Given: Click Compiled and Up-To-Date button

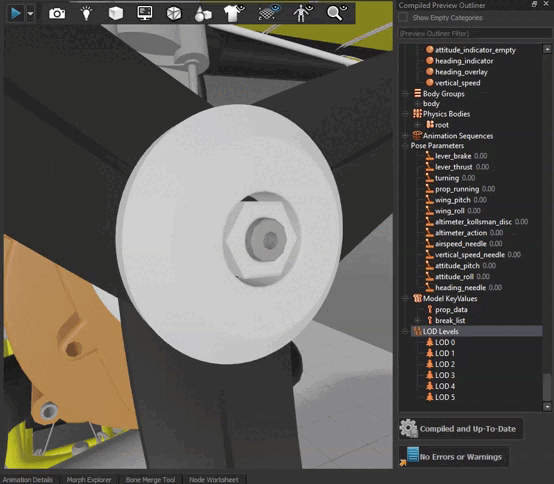Looking at the screenshot, I should (461, 429).
